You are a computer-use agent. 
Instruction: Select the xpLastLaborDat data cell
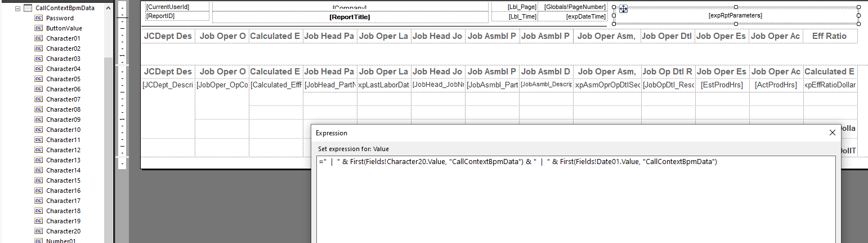tap(384, 85)
